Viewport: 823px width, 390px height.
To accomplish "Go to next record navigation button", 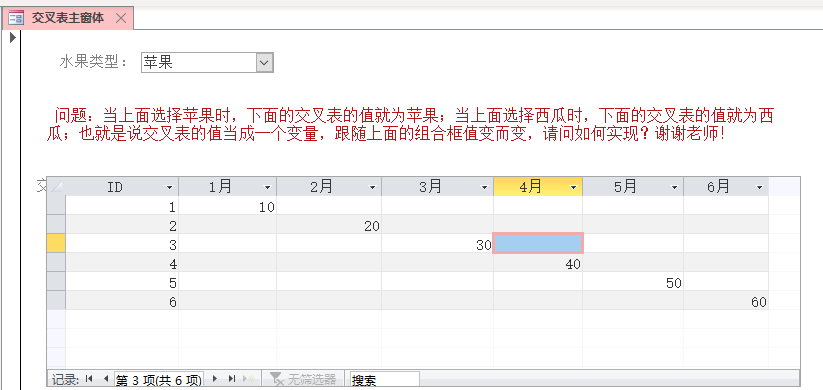I will (214, 379).
